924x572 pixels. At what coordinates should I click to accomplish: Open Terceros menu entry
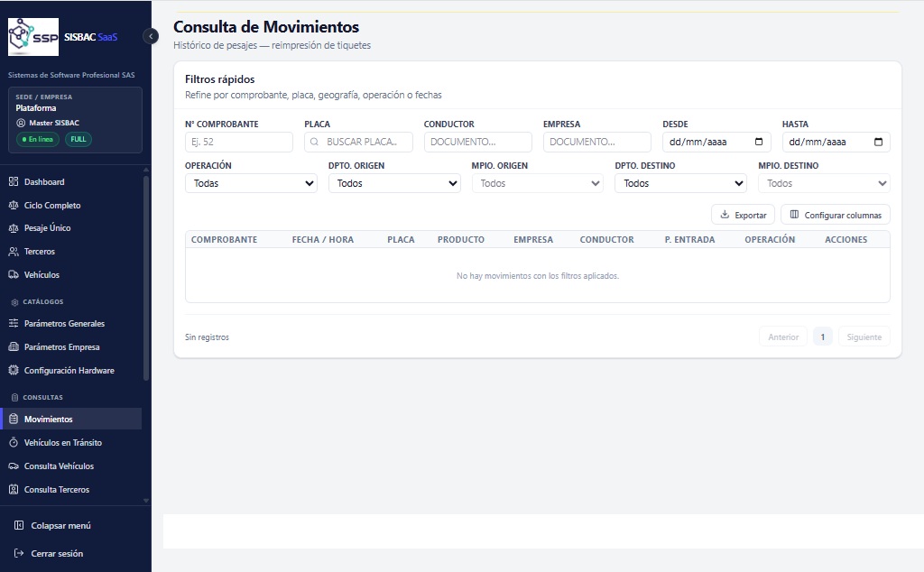point(70,252)
